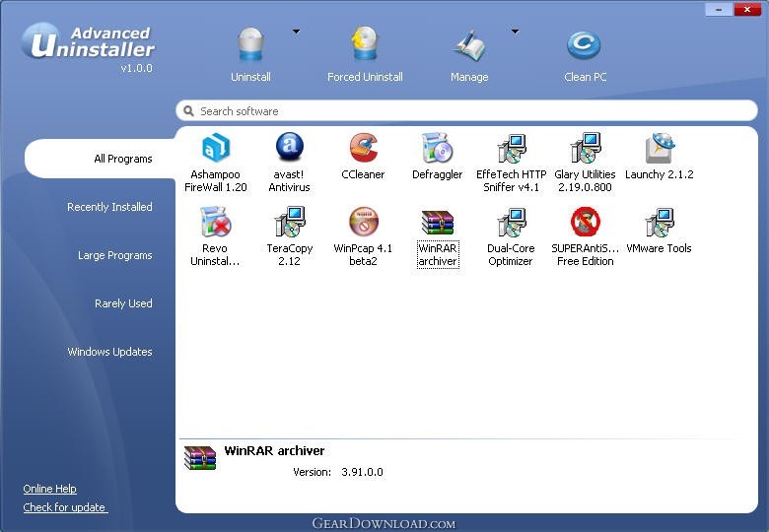This screenshot has height=532, width=769.
Task: Click the v1.0.0 version label
Action: 136,68
